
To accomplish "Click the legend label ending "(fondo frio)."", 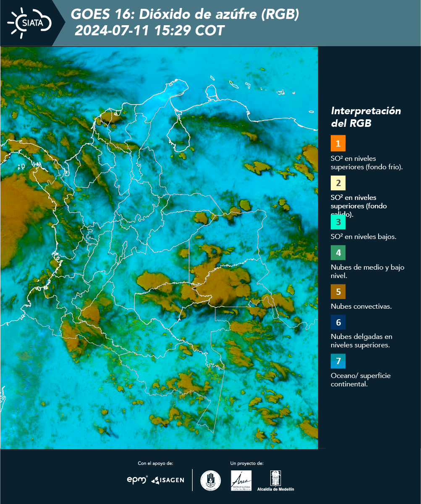I will [x=367, y=163].
